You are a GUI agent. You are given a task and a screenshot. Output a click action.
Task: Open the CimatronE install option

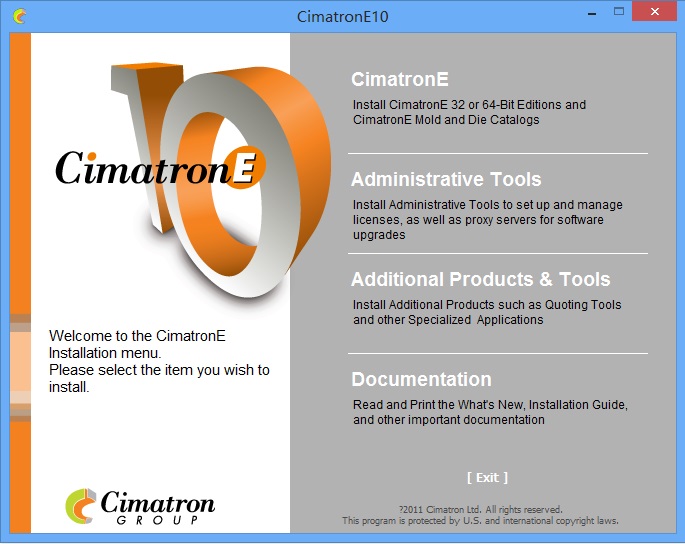400,80
